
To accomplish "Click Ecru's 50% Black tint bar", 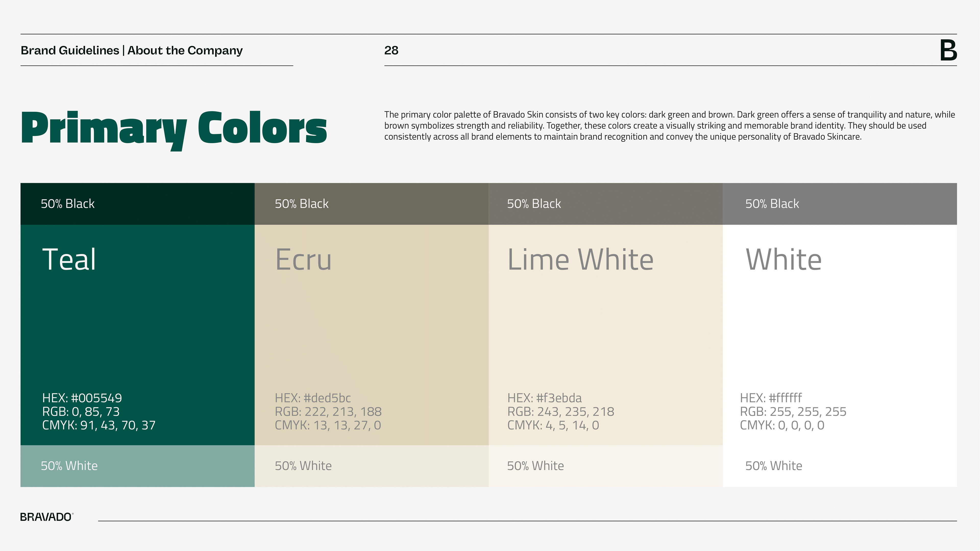I will coord(371,204).
